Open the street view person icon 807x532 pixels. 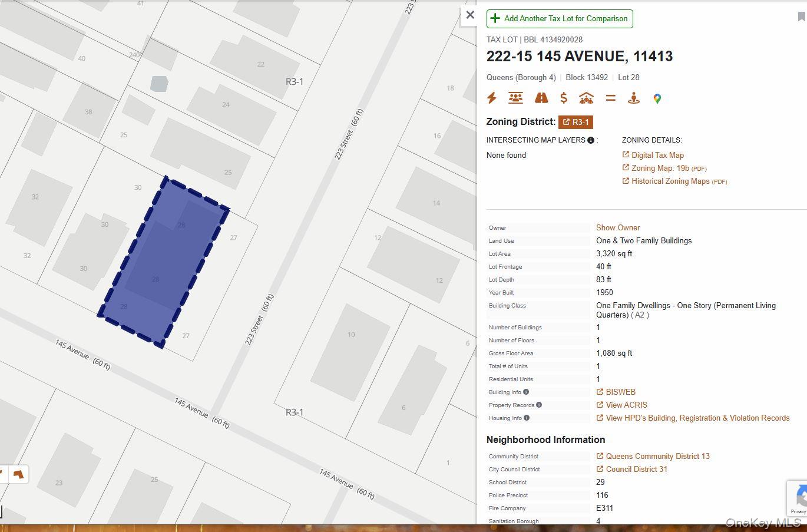point(634,98)
